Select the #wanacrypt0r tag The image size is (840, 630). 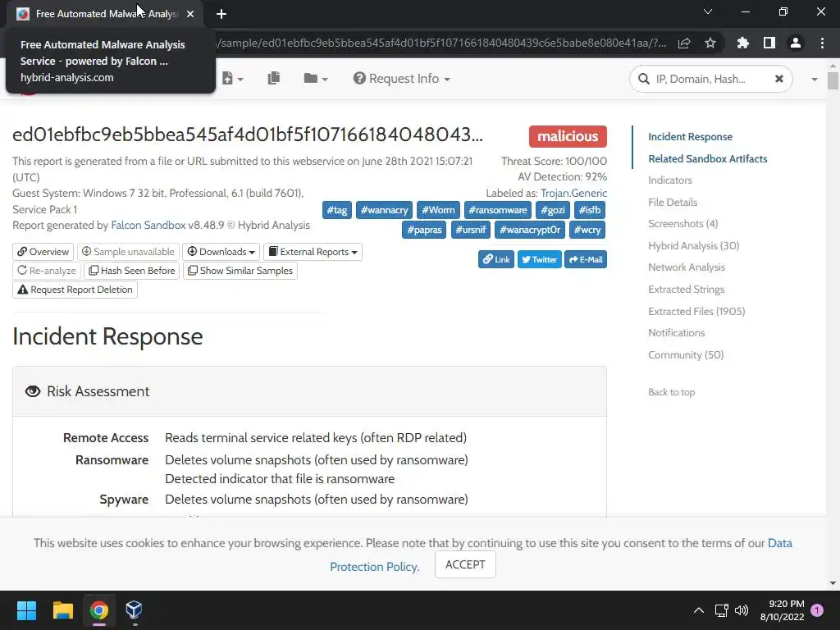point(530,230)
